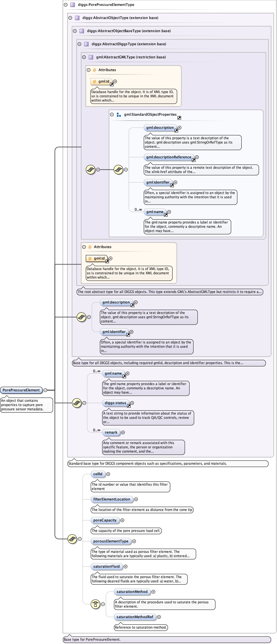
Task: Select the saturationMethodRef element
Action: pyautogui.click(x=135, y=617)
